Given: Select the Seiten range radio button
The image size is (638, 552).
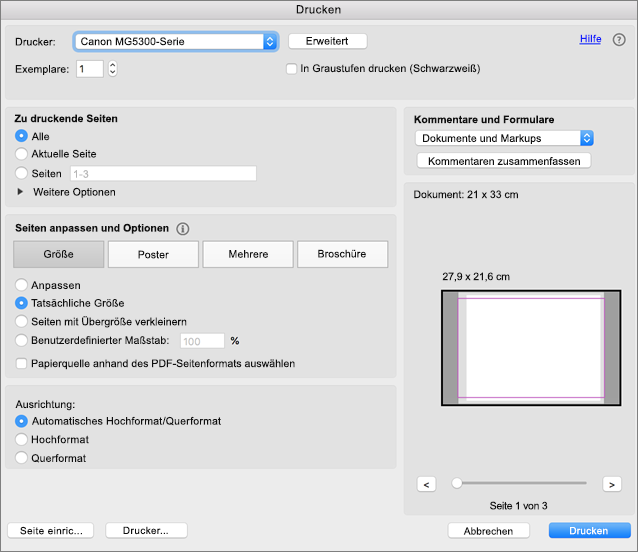Looking at the screenshot, I should click(x=21, y=173).
